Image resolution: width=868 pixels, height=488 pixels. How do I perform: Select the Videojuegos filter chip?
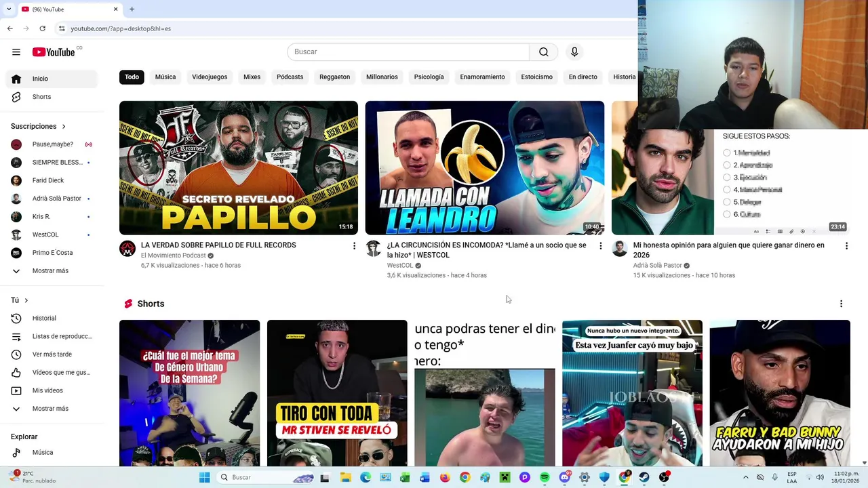210,77
